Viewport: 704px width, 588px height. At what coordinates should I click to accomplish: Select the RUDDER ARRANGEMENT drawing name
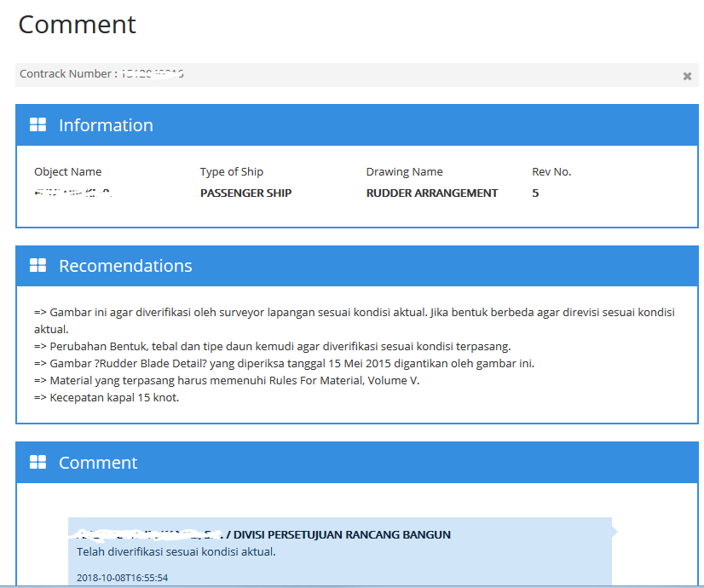[x=431, y=193]
